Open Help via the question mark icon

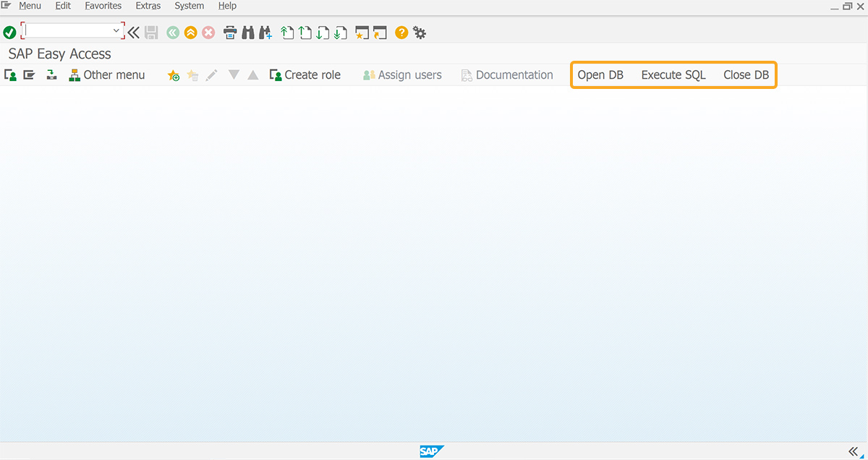tap(401, 33)
